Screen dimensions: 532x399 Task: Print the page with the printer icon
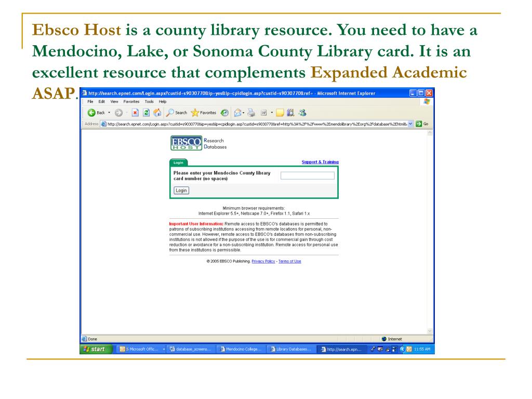pyautogui.click(x=251, y=113)
